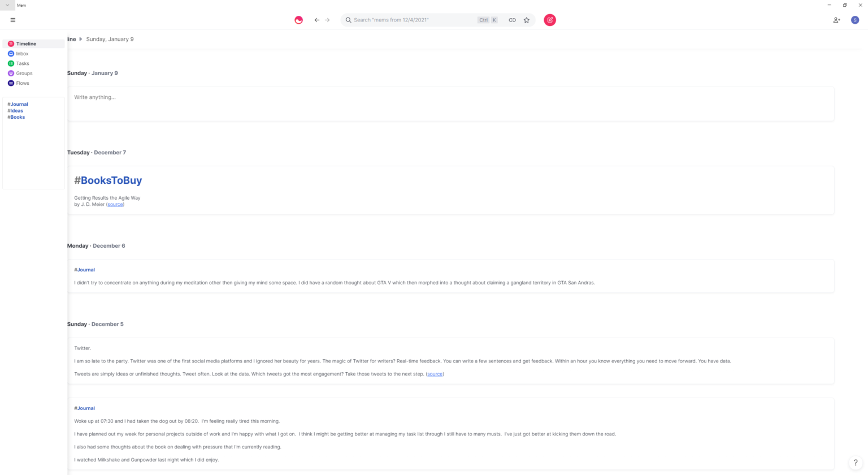The height and width of the screenshot is (475, 868).
Task: Click the Write anything input area
Action: pyautogui.click(x=450, y=103)
